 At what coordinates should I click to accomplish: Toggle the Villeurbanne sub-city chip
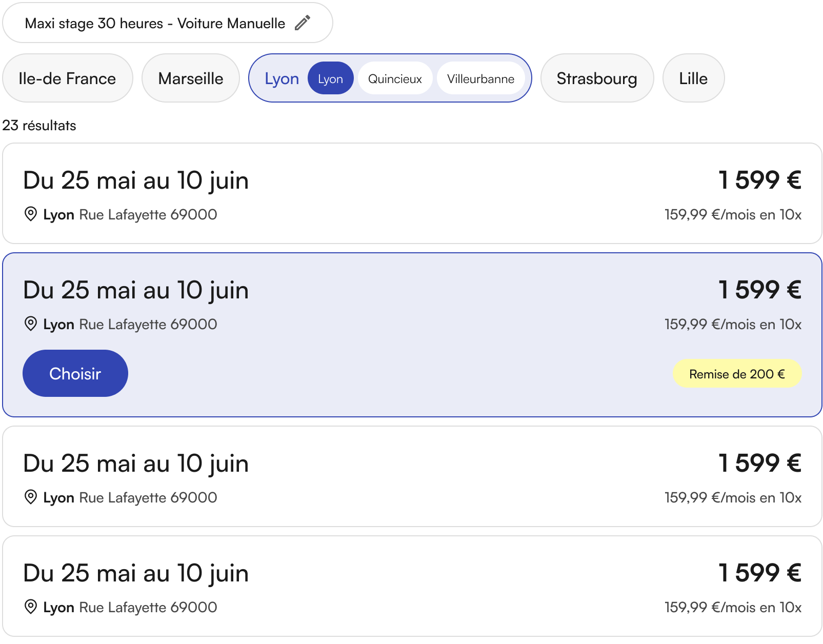[480, 78]
